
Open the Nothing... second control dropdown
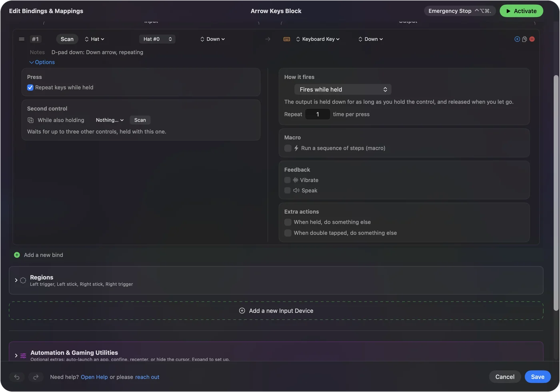[110, 120]
